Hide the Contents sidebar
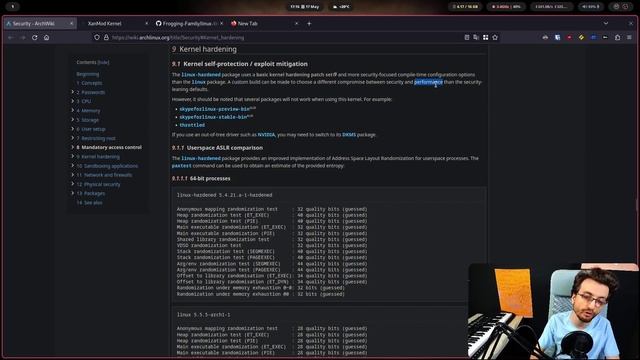This screenshot has width=640, height=360. coord(103,62)
